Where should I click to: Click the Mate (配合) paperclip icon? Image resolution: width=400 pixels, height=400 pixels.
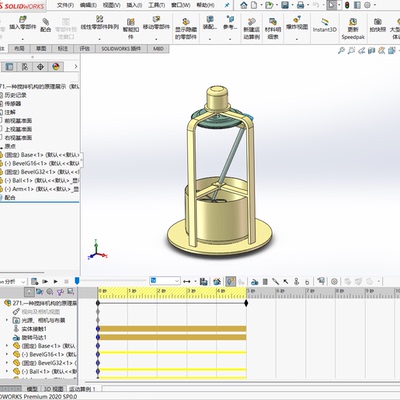(45, 22)
